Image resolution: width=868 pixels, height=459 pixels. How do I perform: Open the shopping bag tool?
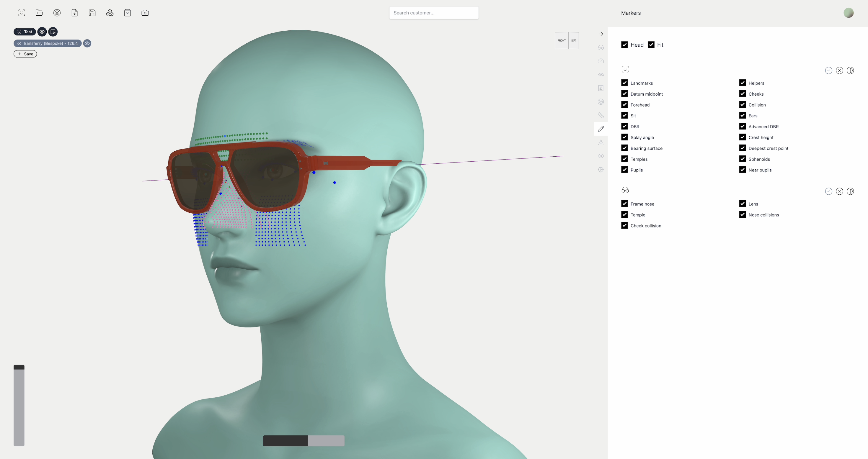(x=127, y=13)
